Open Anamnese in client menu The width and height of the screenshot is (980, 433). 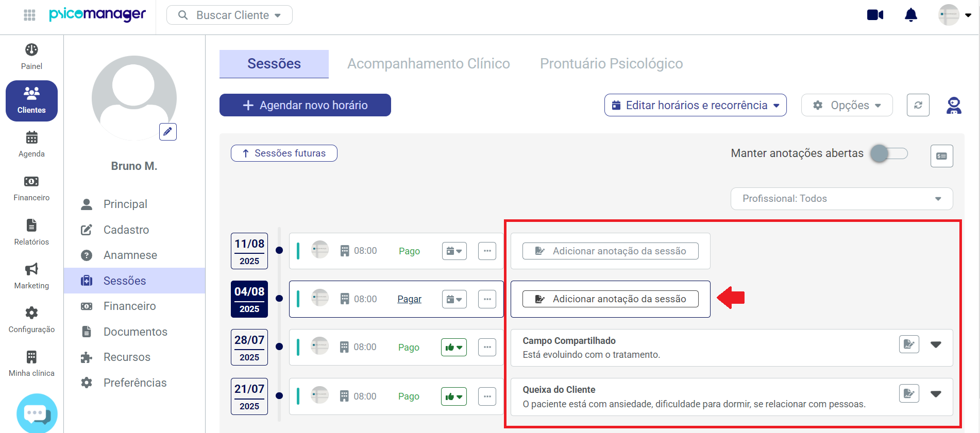click(130, 255)
